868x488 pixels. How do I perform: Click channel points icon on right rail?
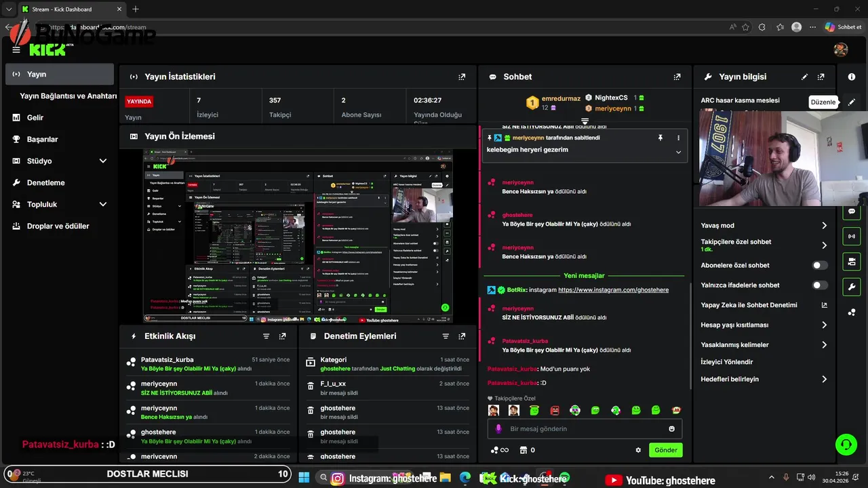[851, 312]
